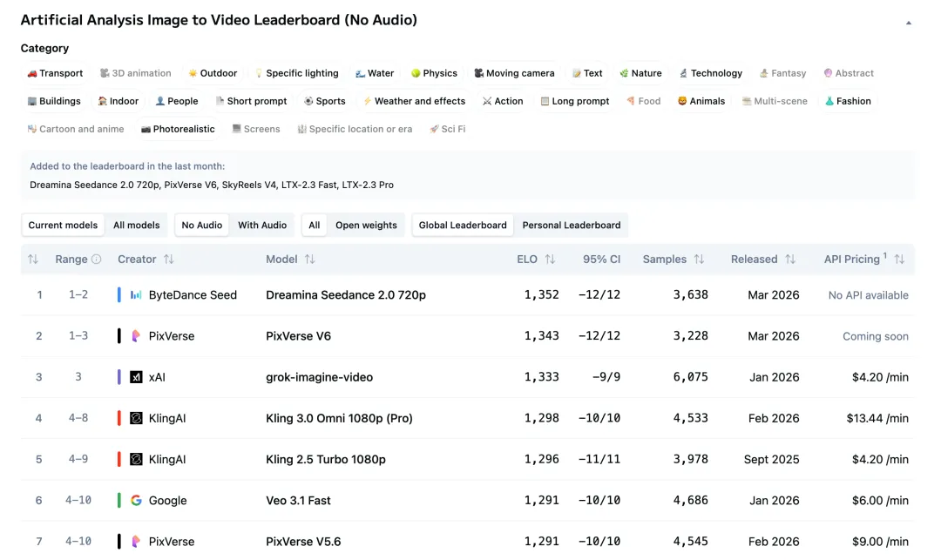Sort by API Pricing column header
This screenshot has height=560, width=941.
coord(899,260)
